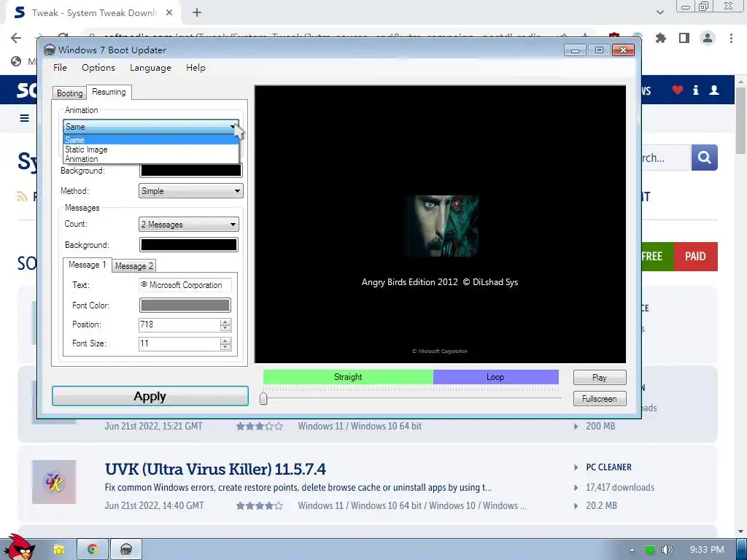Screen dimensions: 747x560
Task: Decrease Position with the down spinner arrow
Action: pyautogui.click(x=225, y=328)
